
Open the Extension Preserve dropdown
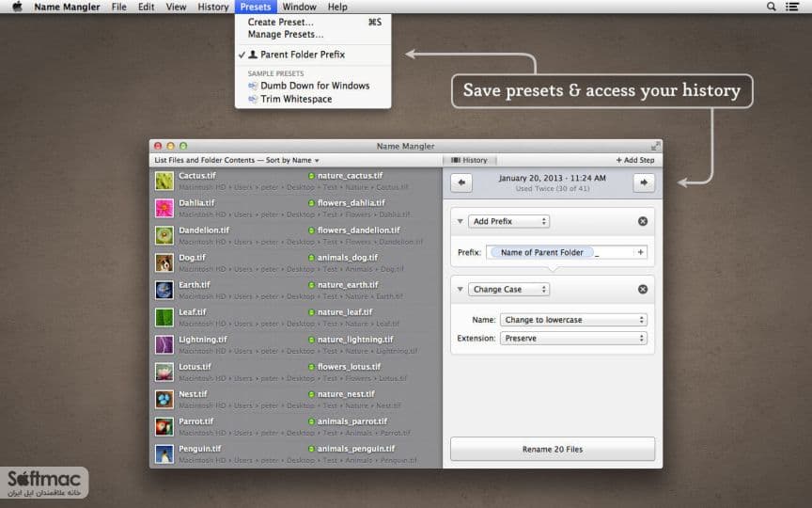[x=573, y=338]
